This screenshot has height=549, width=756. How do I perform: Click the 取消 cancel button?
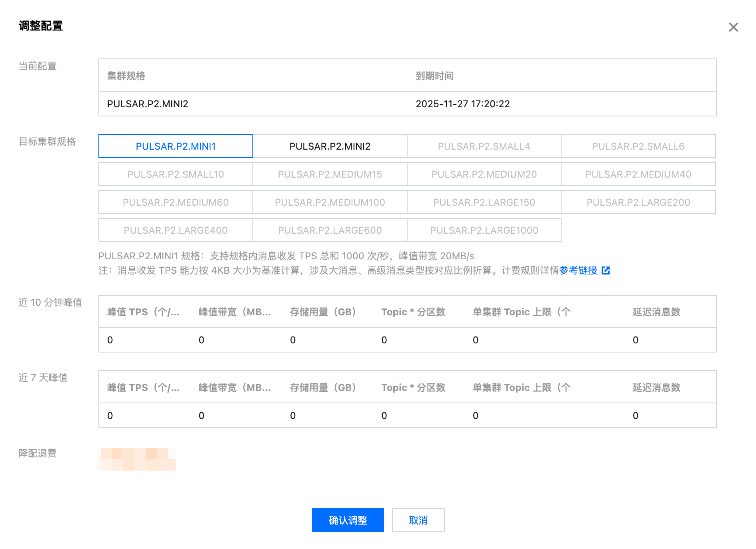click(x=418, y=520)
